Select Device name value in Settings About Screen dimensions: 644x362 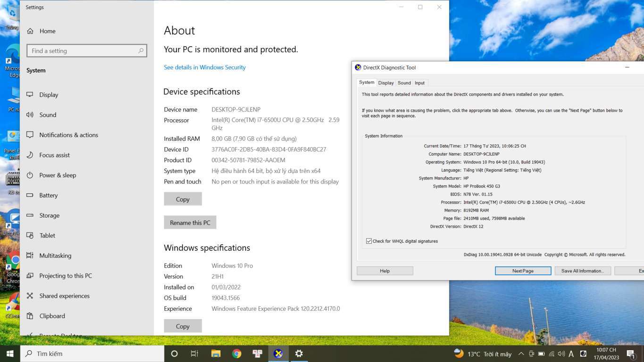click(x=236, y=109)
